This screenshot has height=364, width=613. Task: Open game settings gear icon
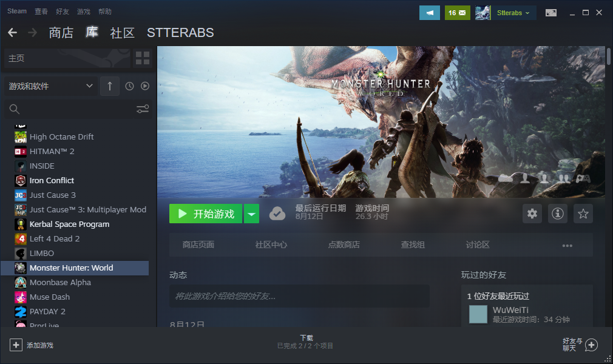coord(532,214)
